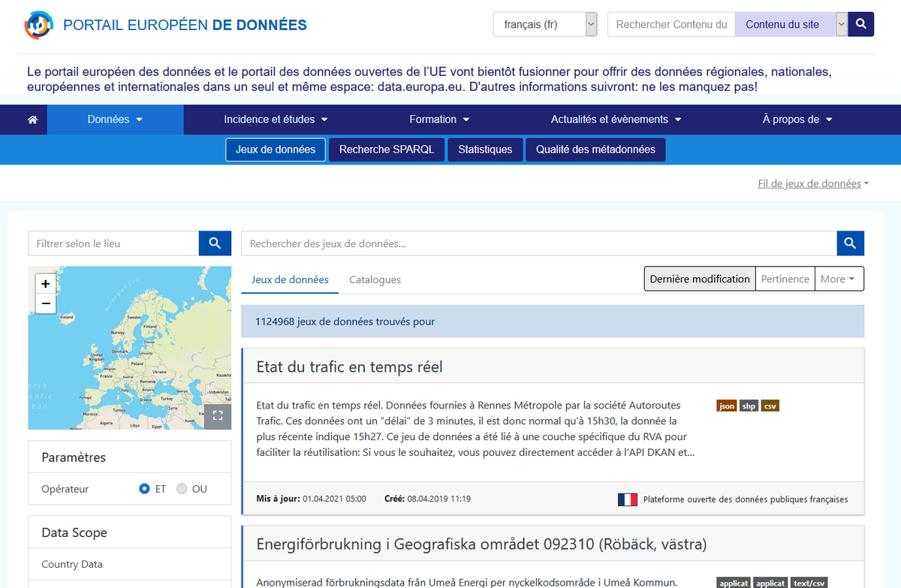The height and width of the screenshot is (588, 901).
Task: Click the Paramètres panel heading
Action: (74, 457)
